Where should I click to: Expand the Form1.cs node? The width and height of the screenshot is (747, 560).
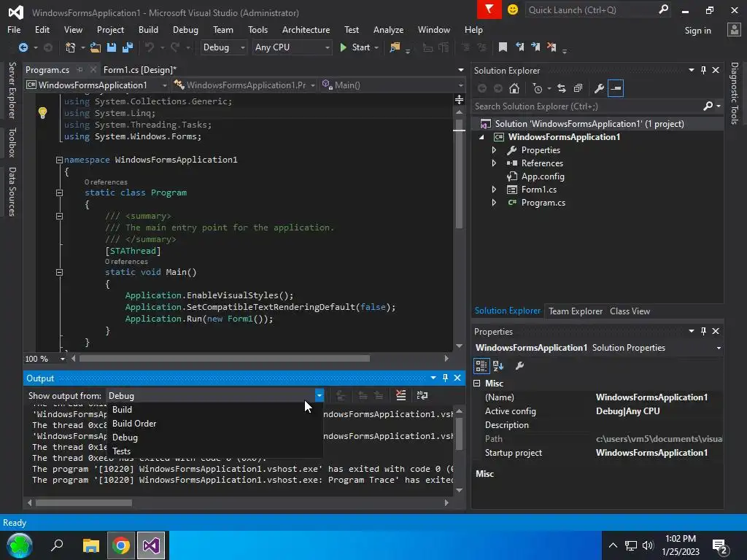(494, 190)
